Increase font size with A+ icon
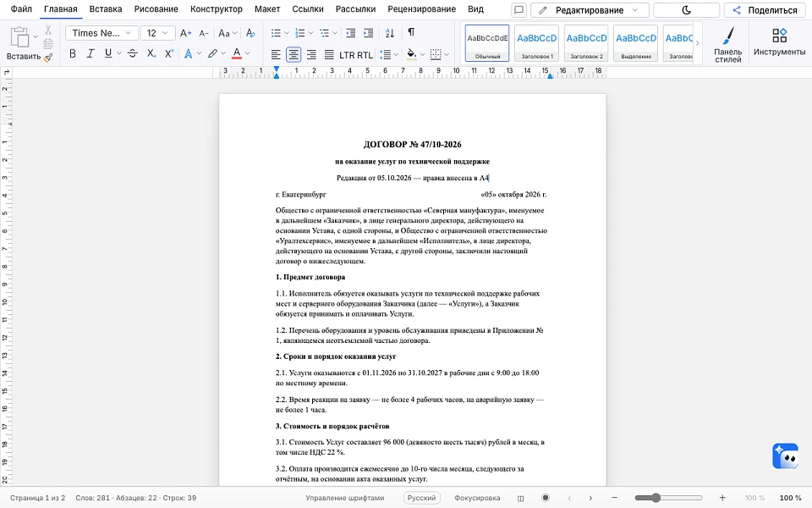Viewport: 812px width, 508px height. coord(185,33)
